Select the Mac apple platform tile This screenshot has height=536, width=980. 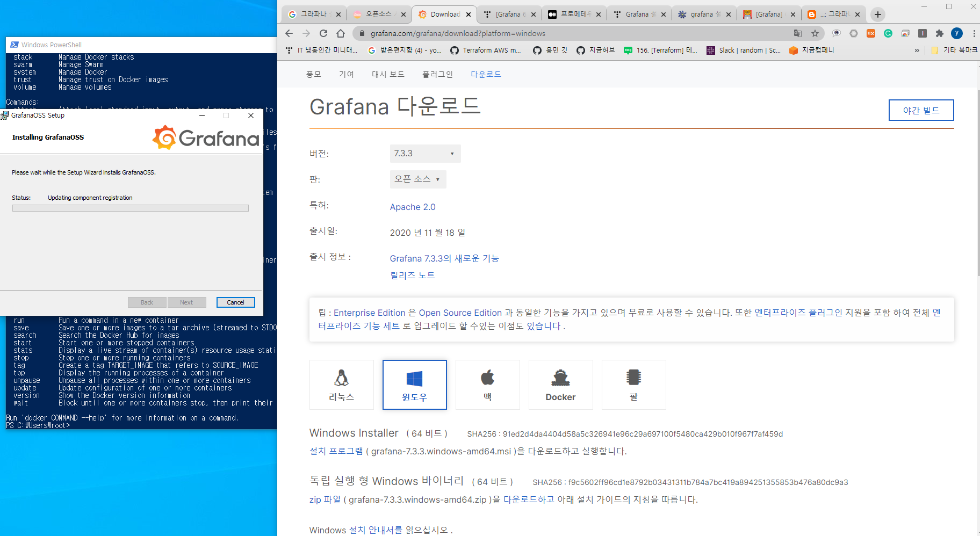tap(488, 385)
